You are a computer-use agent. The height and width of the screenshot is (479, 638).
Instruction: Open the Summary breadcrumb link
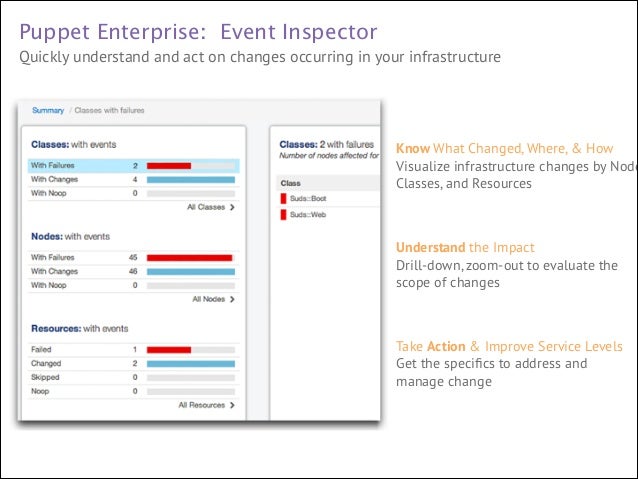tap(48, 110)
